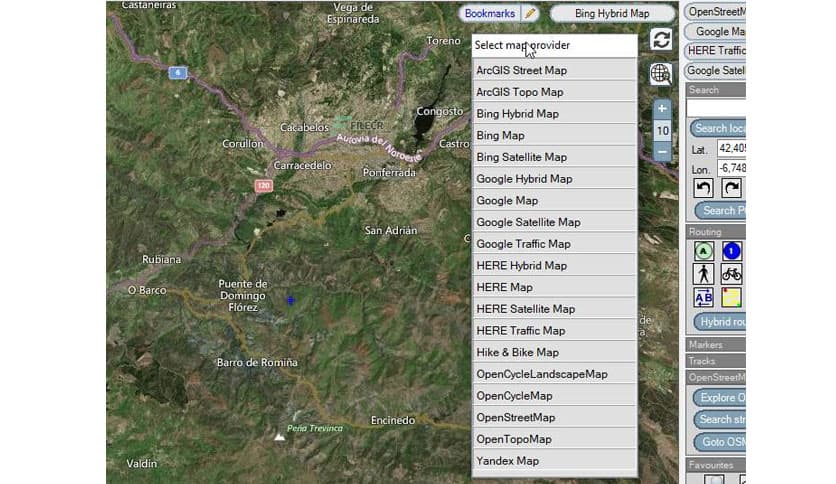Click the refresh map icon
The image size is (836, 484).
661,39
